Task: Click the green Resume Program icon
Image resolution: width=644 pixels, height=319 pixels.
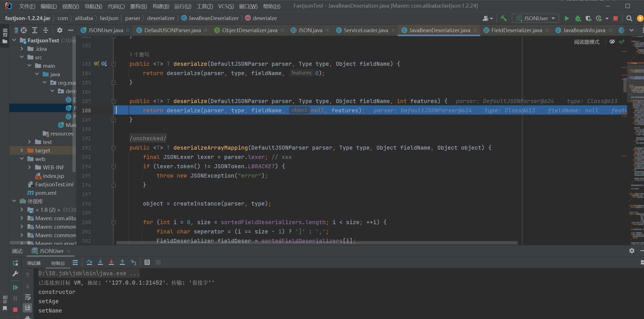Action: [15, 287]
